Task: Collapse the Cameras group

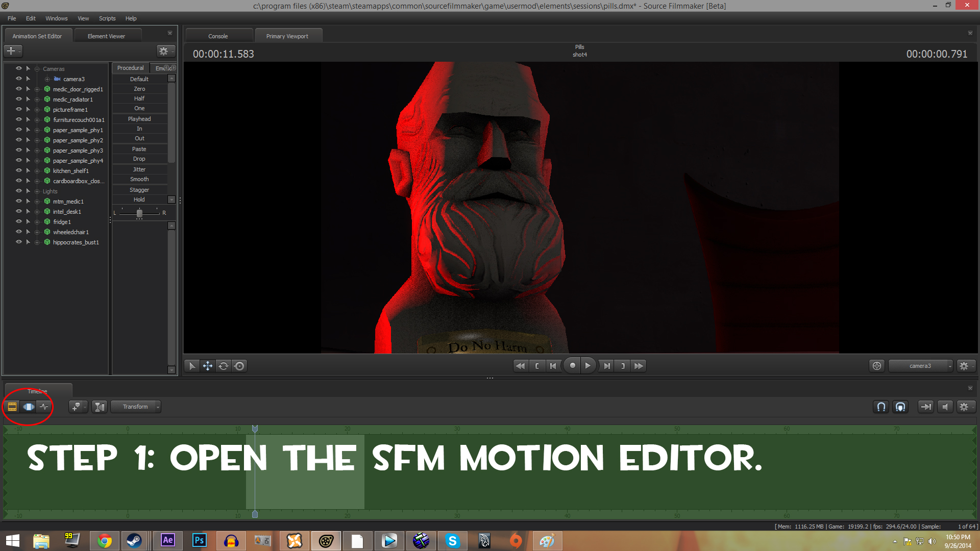Action: 37,69
